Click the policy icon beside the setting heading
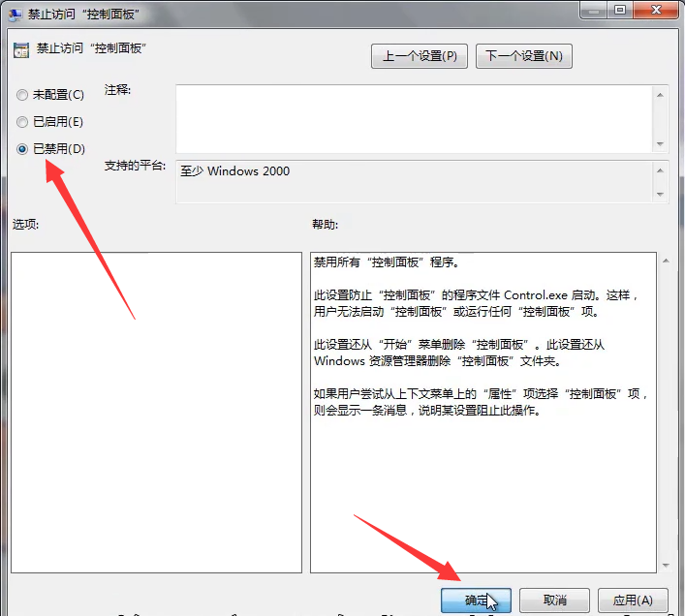The width and height of the screenshot is (685, 616). pos(19,48)
